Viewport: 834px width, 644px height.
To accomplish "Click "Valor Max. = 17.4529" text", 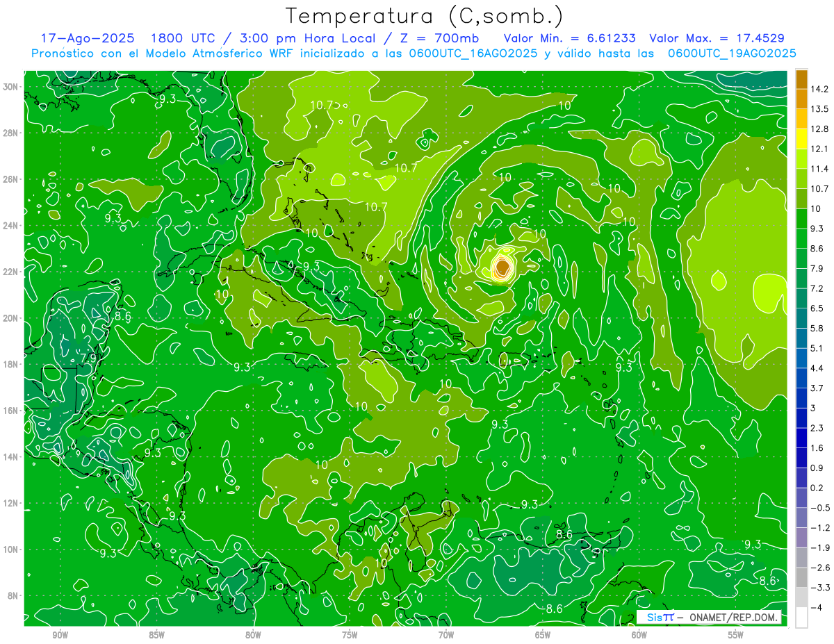I will click(717, 38).
